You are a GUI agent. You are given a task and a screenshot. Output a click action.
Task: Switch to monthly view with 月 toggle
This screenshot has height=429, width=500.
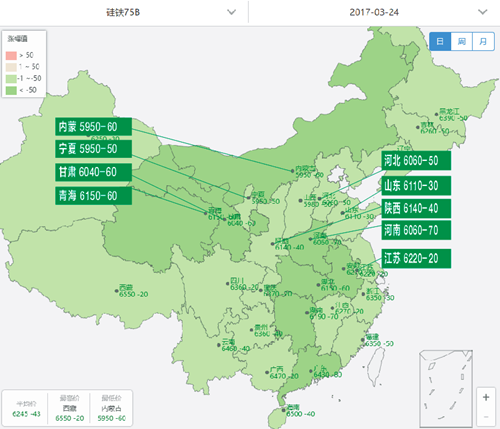[x=483, y=41]
